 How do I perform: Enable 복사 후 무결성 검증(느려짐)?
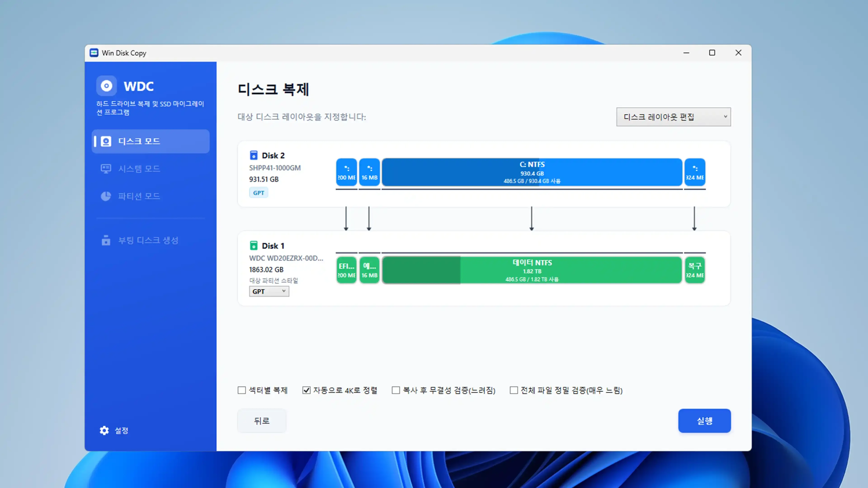tap(396, 390)
